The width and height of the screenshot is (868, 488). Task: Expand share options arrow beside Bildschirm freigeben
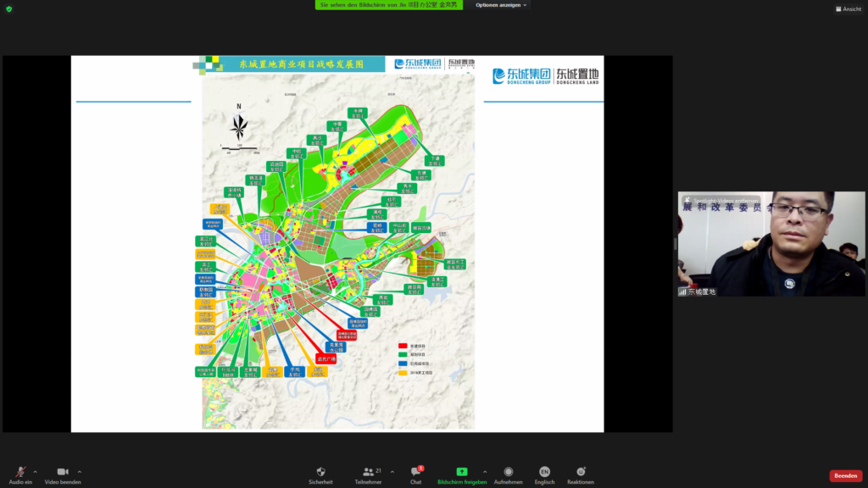point(485,471)
